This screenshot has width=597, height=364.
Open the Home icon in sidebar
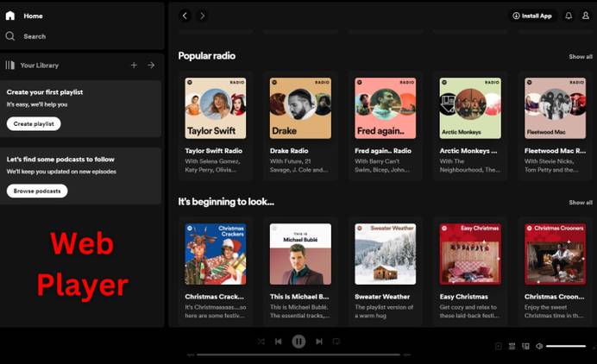tap(10, 16)
